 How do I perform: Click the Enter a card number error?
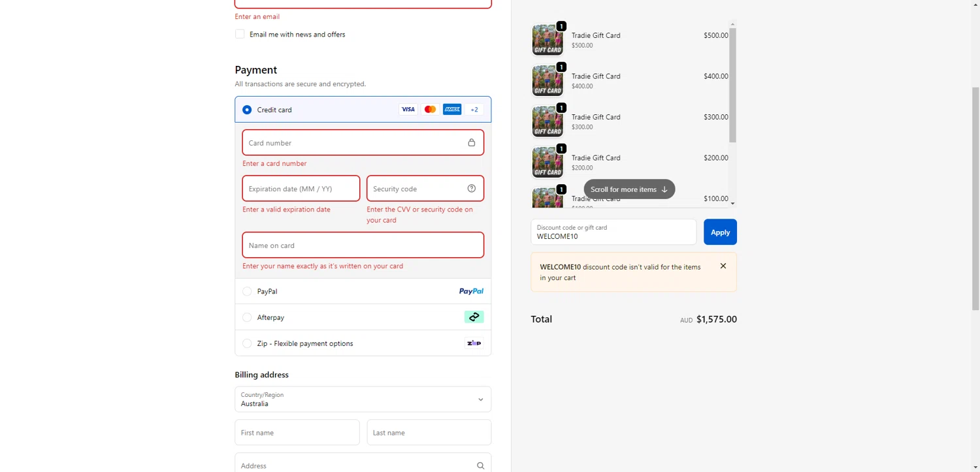click(274, 163)
